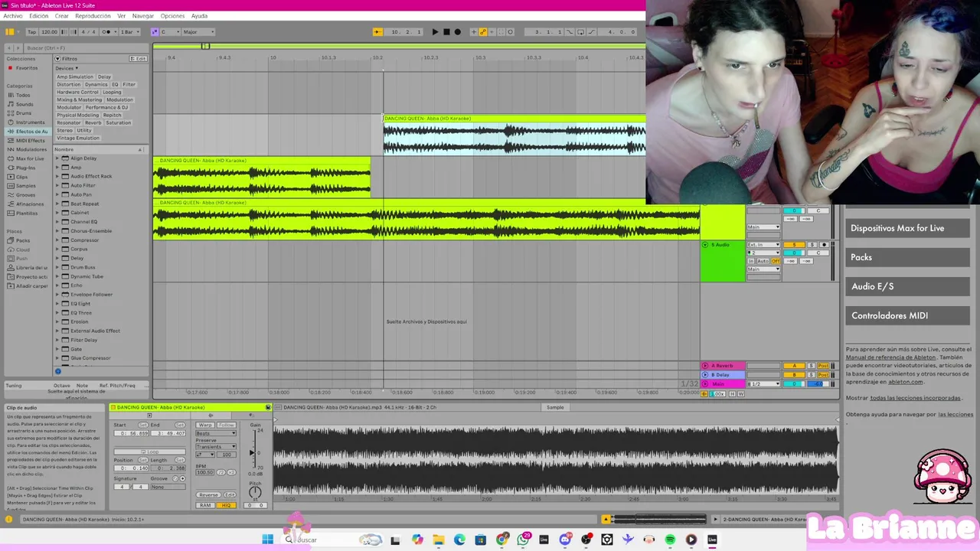Select the A Reverb return track
The height and width of the screenshot is (551, 980).
(722, 366)
